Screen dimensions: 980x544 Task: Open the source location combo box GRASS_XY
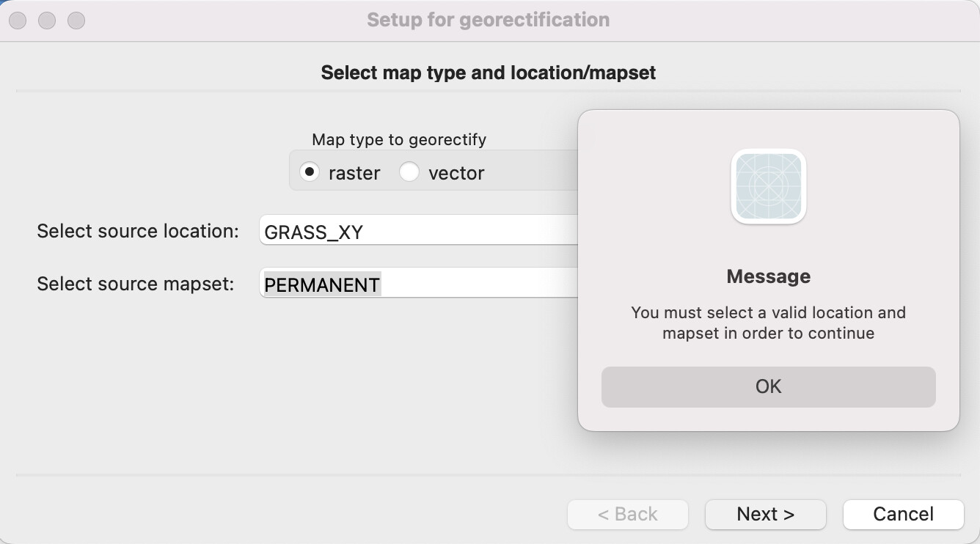coord(419,230)
